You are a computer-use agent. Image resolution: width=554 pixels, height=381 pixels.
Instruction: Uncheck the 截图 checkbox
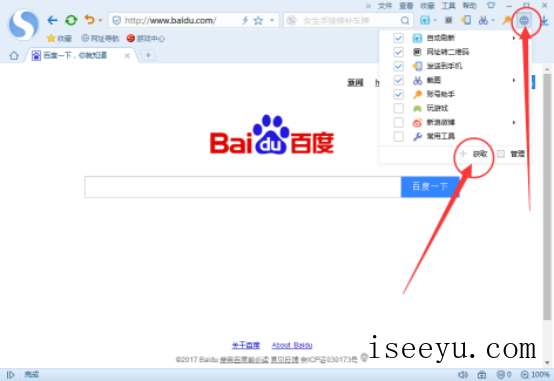[398, 80]
